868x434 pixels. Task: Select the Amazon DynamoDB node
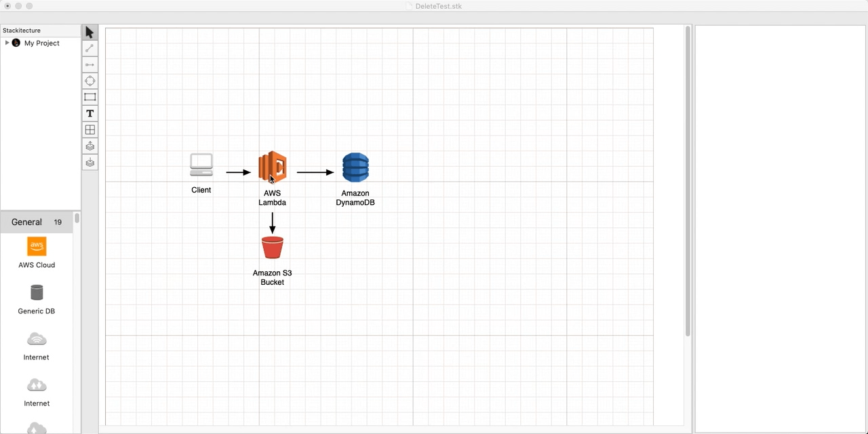(355, 167)
